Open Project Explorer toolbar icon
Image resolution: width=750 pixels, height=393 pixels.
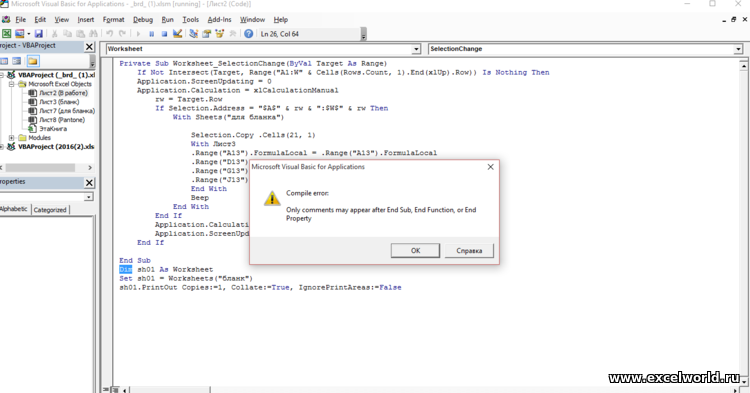tap(194, 34)
